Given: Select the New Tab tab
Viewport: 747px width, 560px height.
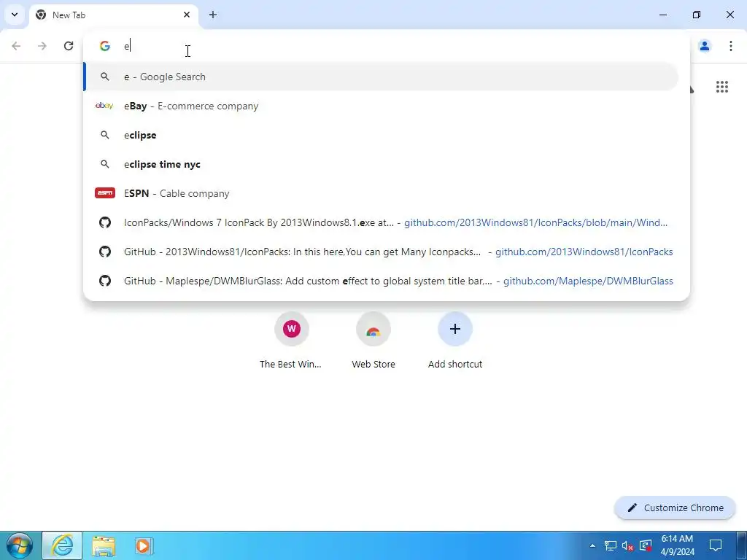Looking at the screenshot, I should coord(113,15).
